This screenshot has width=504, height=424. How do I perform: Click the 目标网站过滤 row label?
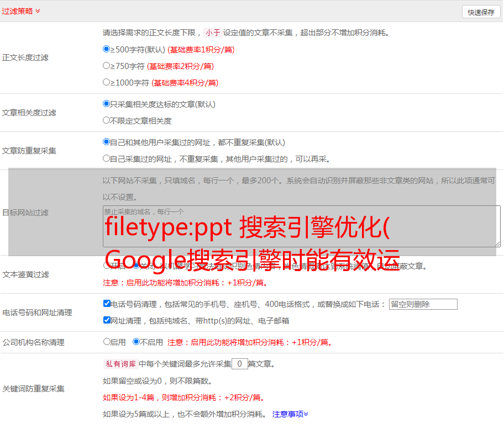pos(25,213)
